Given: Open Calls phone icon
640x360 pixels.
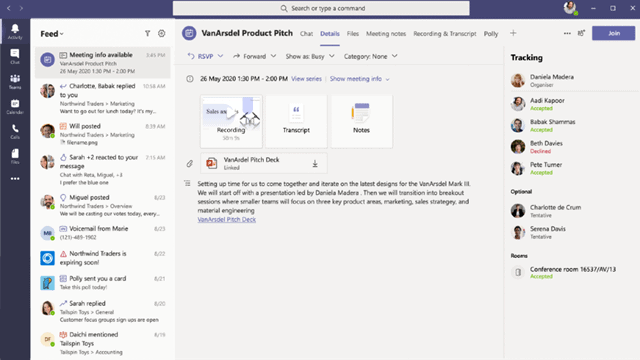Looking at the screenshot, I should tap(15, 131).
